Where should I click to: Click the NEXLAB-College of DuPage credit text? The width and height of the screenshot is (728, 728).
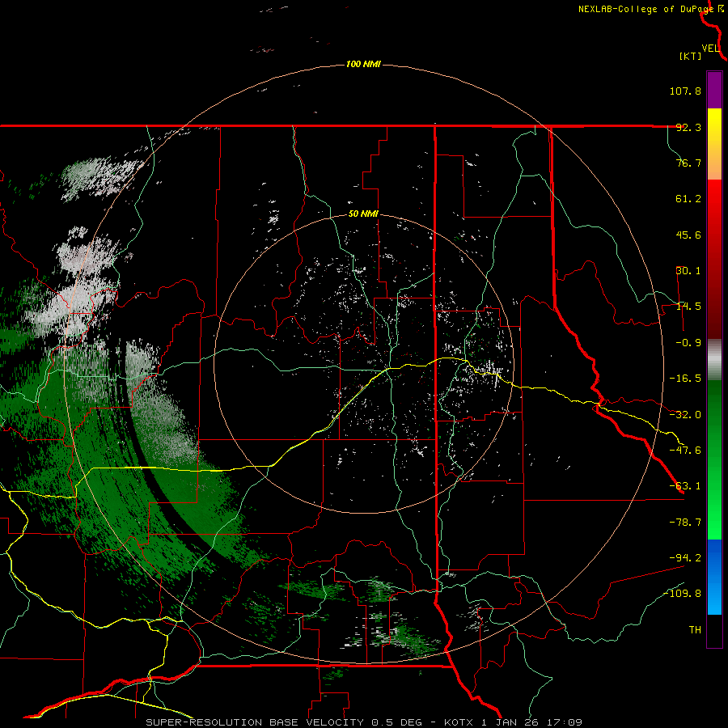(645, 9)
